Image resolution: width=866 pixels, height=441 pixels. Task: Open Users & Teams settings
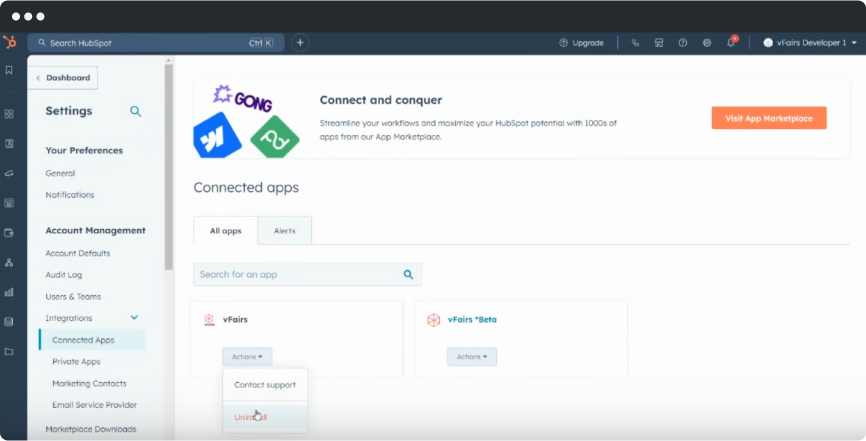[73, 296]
